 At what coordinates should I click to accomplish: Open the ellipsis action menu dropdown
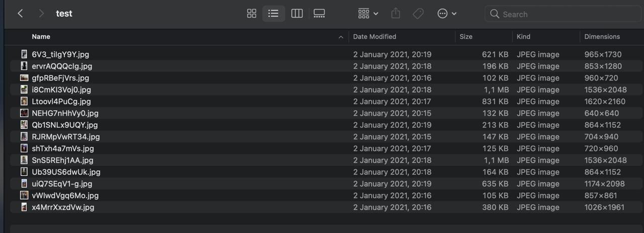(447, 14)
